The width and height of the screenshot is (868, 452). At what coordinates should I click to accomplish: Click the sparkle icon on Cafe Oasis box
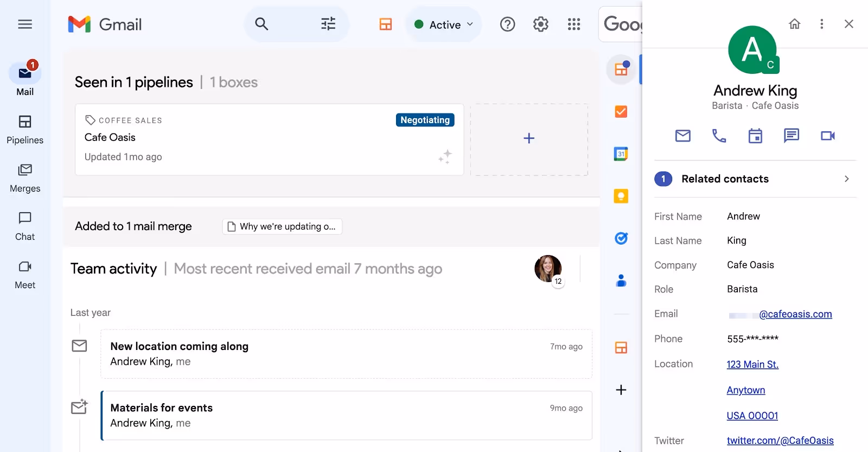(x=445, y=157)
